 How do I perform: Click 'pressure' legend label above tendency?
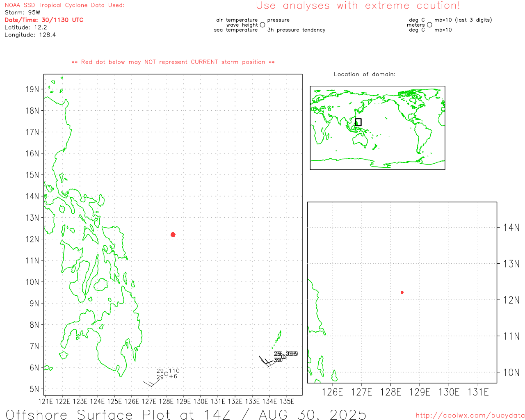(x=278, y=20)
